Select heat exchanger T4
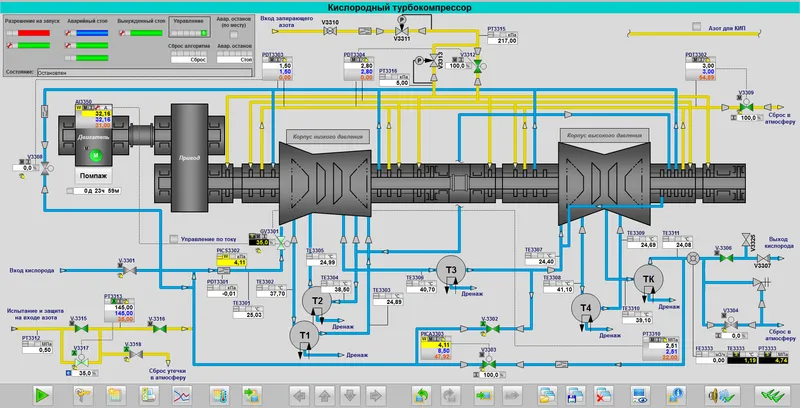The height and width of the screenshot is (408, 800). coord(586,308)
